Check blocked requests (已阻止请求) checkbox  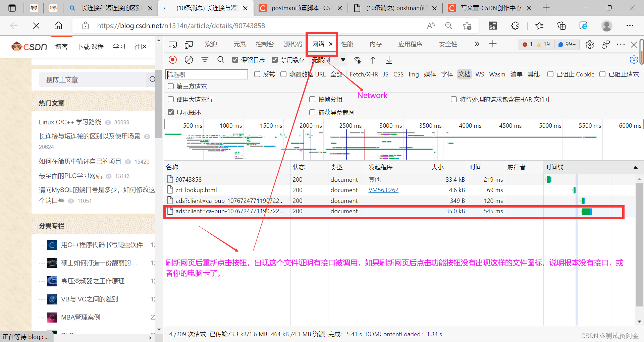click(x=602, y=74)
